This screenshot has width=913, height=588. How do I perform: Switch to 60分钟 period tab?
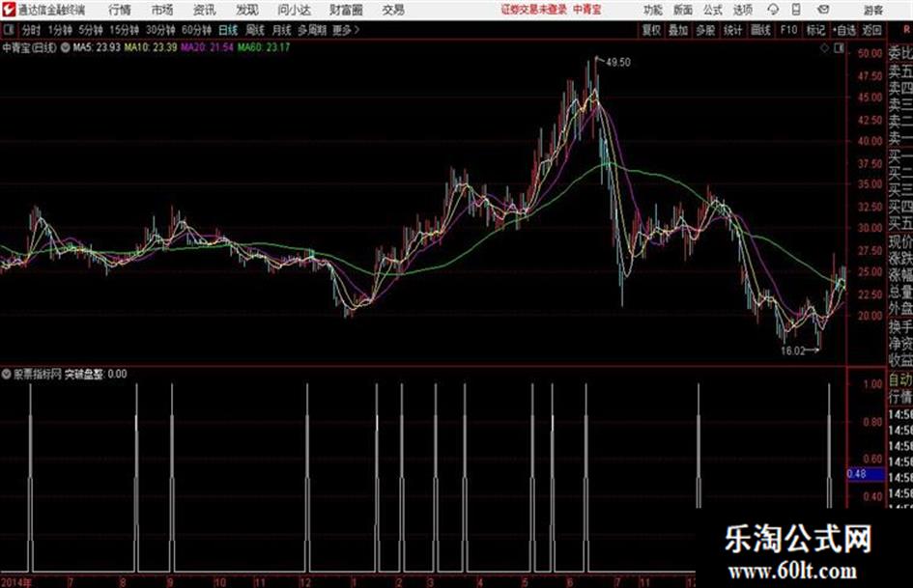point(197,30)
